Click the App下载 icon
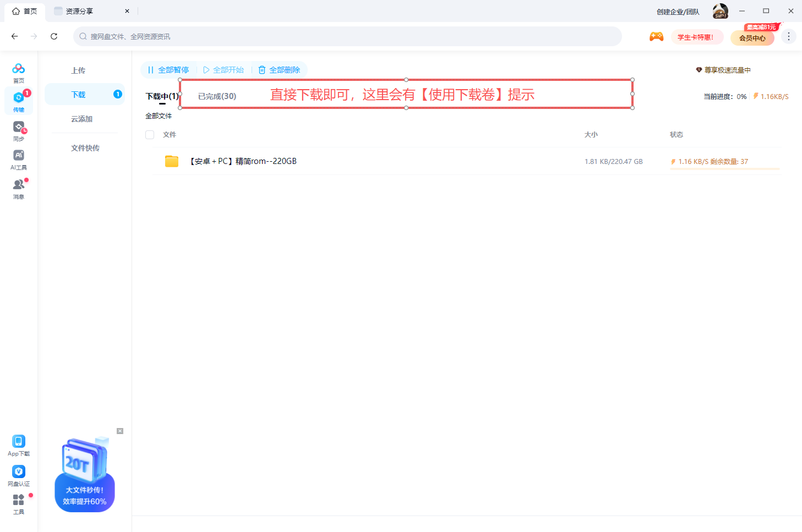The height and width of the screenshot is (532, 802). tap(19, 442)
